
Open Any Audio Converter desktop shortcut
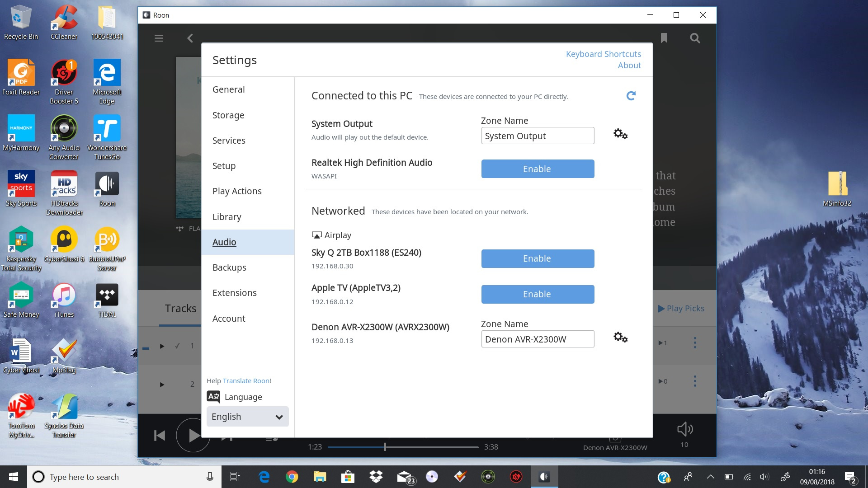64,138
